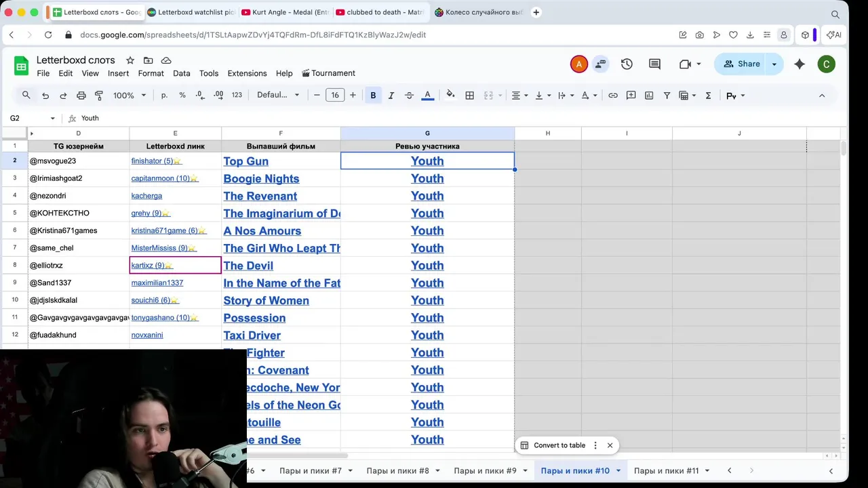Open version history clock icon
868x488 pixels.
click(627, 64)
